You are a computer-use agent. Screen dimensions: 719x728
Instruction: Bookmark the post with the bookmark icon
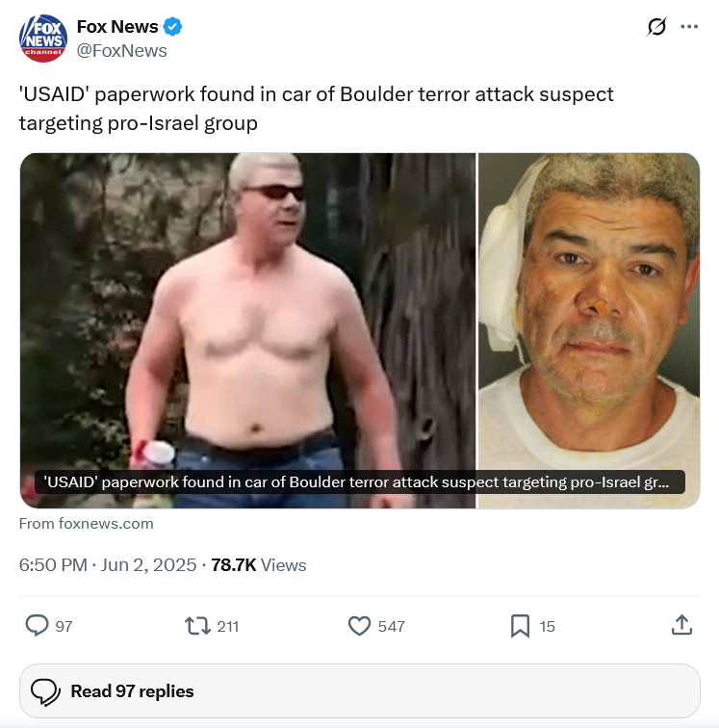pos(520,626)
